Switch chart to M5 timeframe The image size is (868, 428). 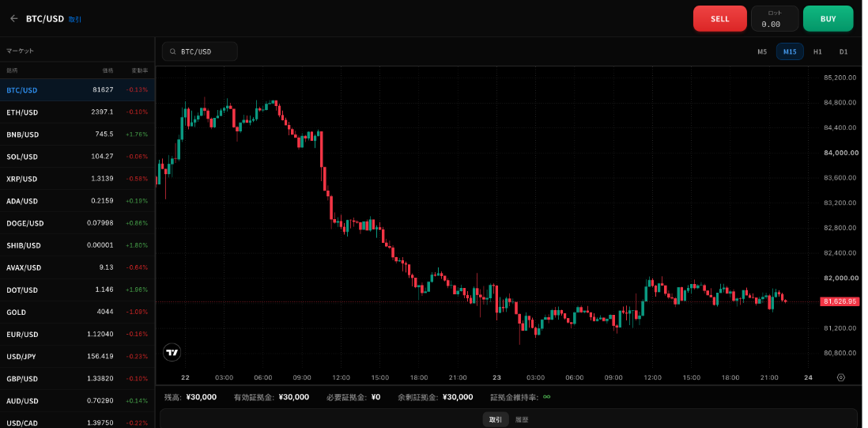pos(762,51)
